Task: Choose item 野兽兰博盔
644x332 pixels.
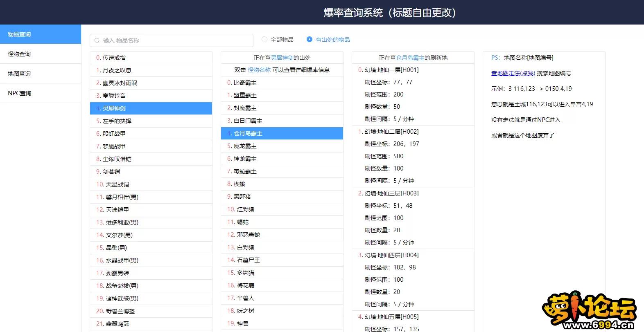Action: point(151,311)
